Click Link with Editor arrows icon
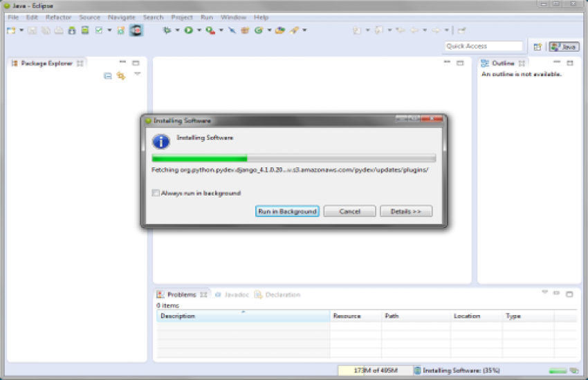The image size is (588, 380). (121, 76)
